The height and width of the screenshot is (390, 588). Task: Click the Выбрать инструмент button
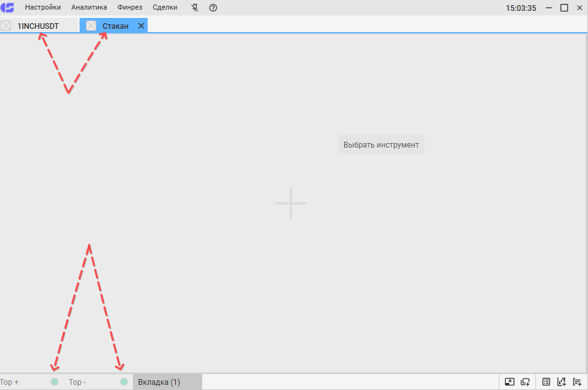381,144
